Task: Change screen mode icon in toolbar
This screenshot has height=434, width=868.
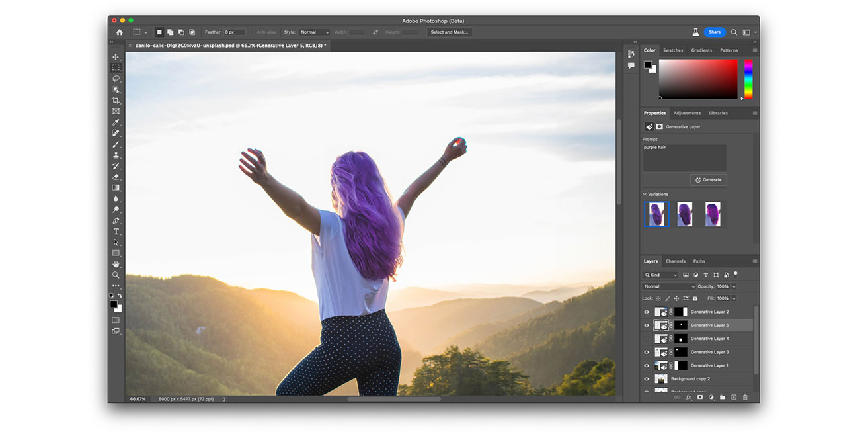Action: click(116, 331)
